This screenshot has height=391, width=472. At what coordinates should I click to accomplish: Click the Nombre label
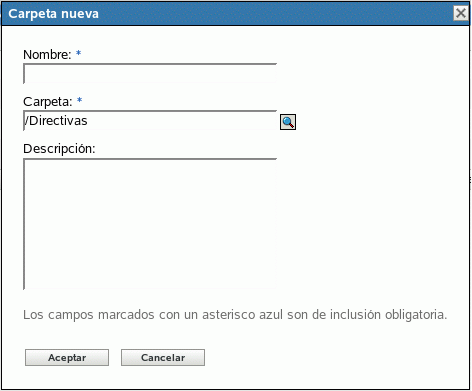[x=47, y=54]
